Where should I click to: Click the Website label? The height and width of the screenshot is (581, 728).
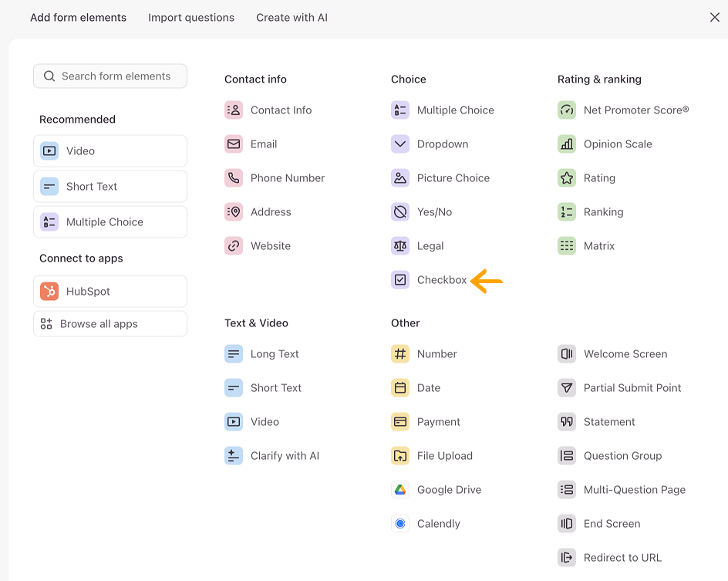pyautogui.click(x=271, y=245)
